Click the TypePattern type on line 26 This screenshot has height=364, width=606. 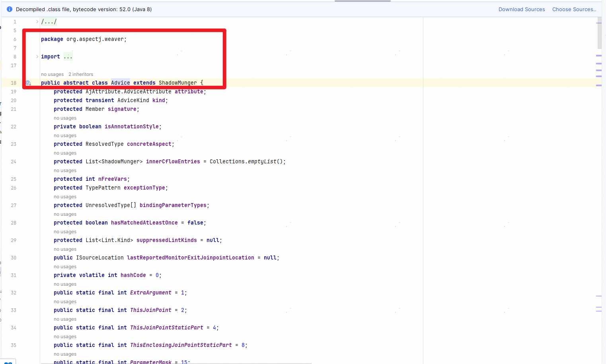click(103, 188)
